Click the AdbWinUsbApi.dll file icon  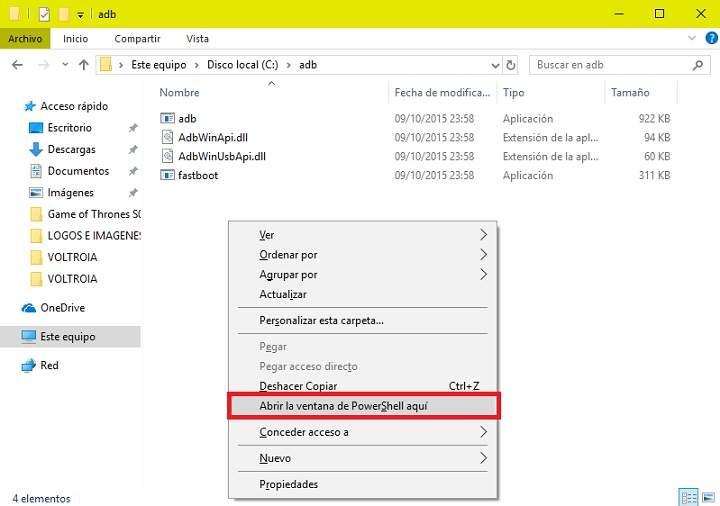click(x=168, y=156)
